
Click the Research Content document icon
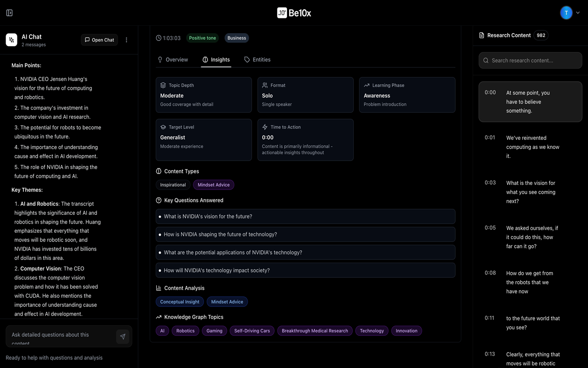pos(481,35)
